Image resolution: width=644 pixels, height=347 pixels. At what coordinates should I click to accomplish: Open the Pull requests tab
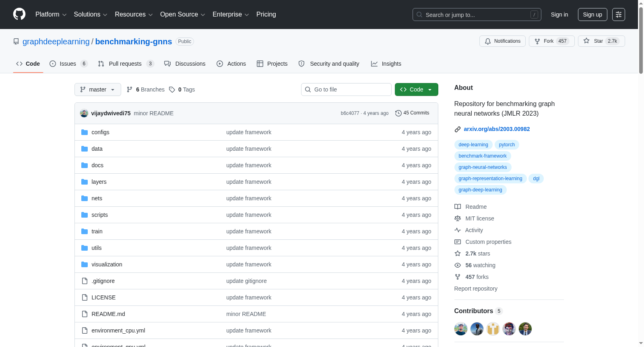click(126, 64)
